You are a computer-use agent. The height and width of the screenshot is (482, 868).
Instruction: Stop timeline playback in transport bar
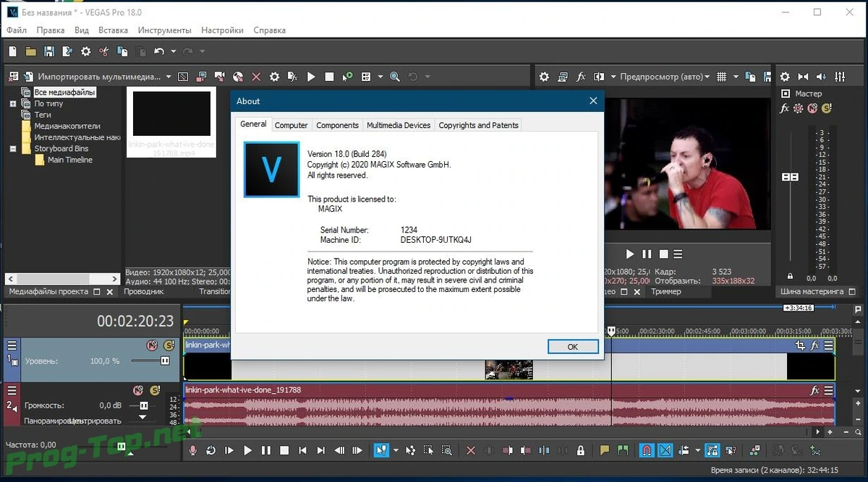[284, 450]
